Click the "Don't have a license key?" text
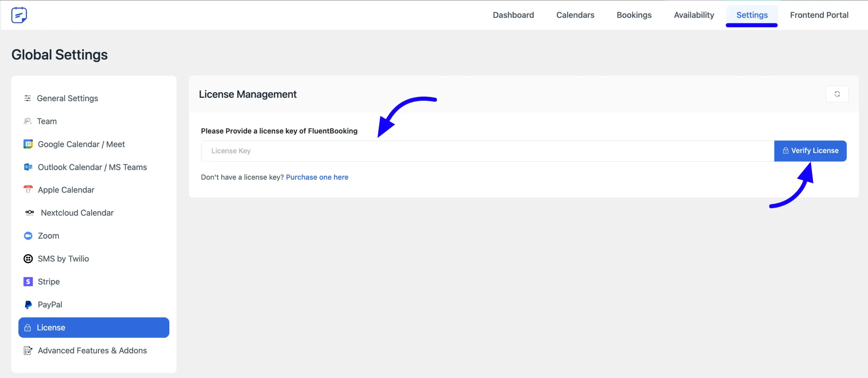 pyautogui.click(x=242, y=177)
